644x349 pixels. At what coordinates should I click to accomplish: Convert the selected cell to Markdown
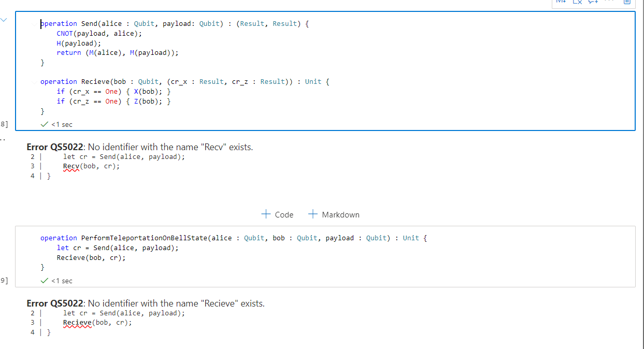point(561,2)
